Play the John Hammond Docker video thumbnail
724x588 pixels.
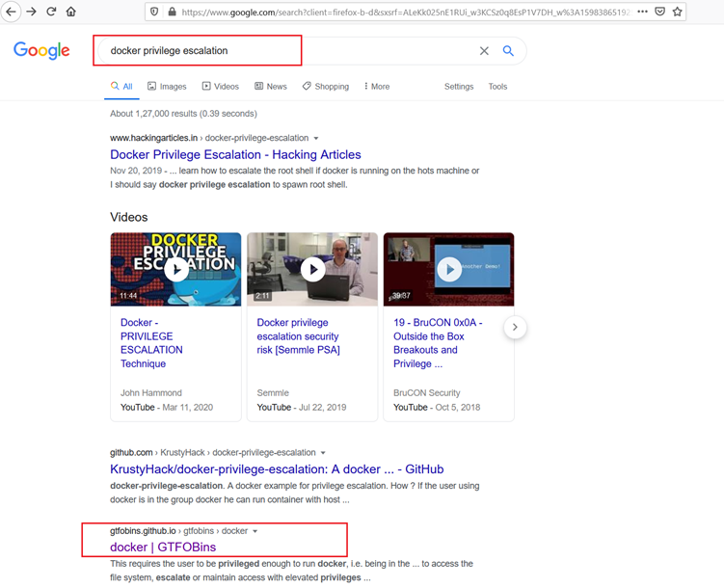point(175,268)
